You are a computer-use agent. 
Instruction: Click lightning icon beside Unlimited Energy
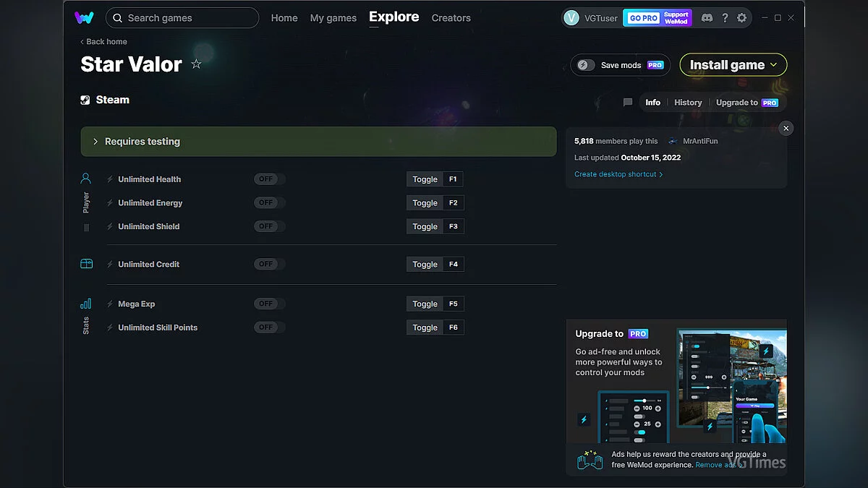110,203
